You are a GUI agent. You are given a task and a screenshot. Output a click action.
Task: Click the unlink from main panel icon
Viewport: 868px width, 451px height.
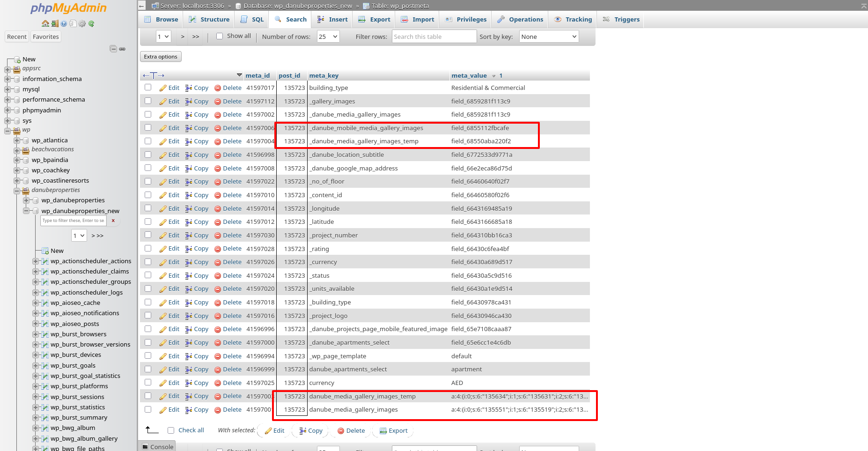pos(122,49)
